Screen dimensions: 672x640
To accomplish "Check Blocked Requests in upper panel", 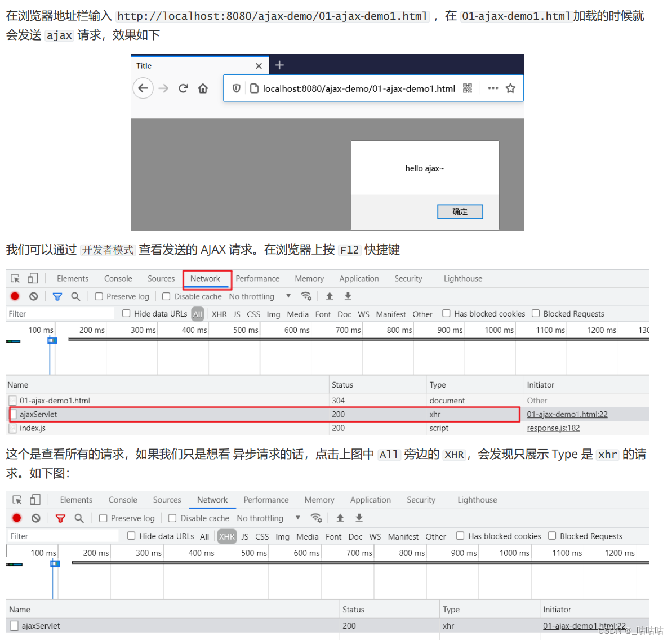I will 536,313.
